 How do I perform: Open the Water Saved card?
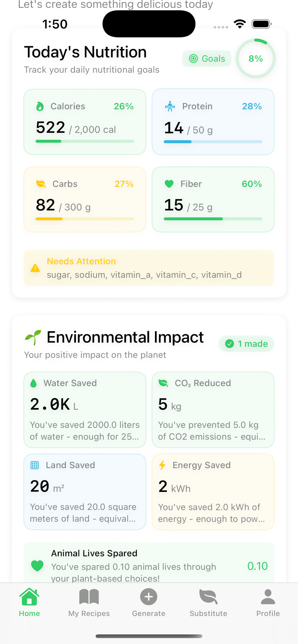pos(85,409)
